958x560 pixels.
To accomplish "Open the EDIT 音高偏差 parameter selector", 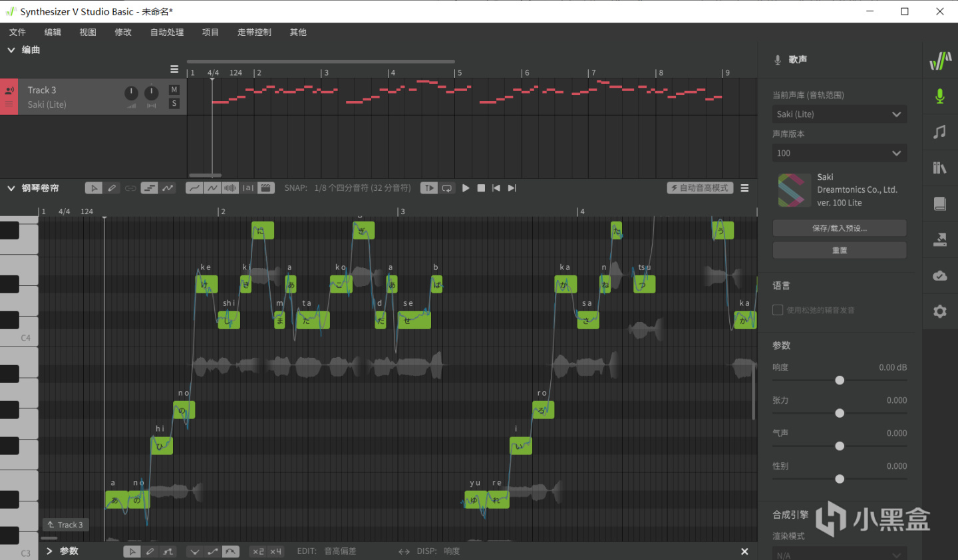I will pos(341,551).
